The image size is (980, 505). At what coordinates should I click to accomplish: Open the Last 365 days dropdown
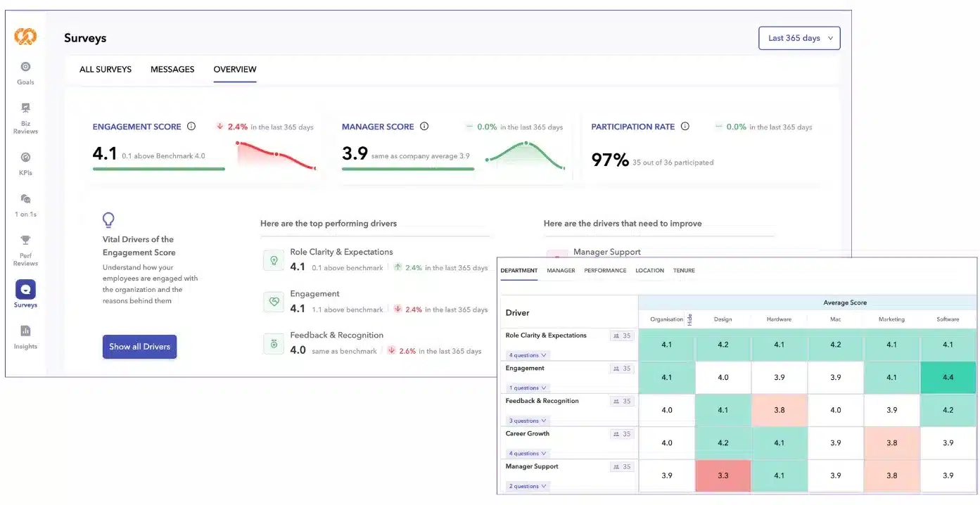pos(799,38)
